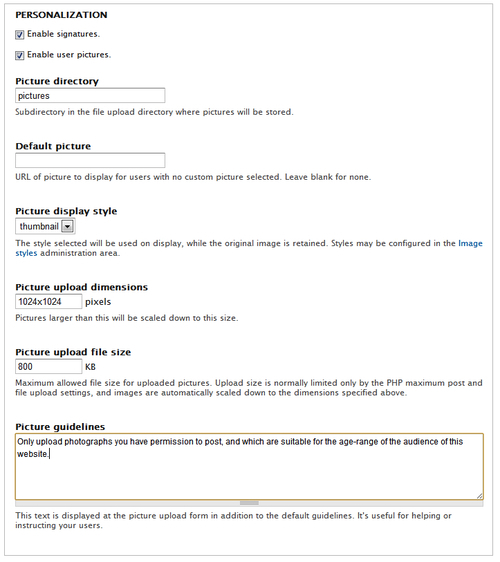Click the 'Default picture' field label

[x=53, y=146]
